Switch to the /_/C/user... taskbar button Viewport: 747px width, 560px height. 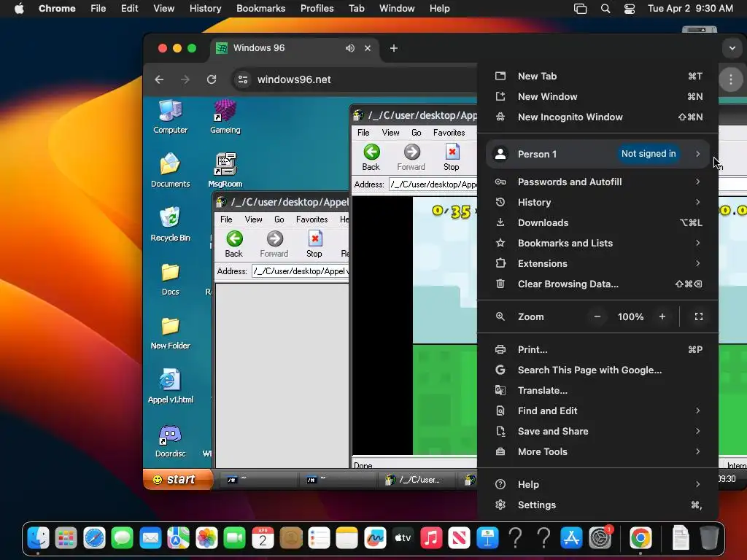(417, 480)
